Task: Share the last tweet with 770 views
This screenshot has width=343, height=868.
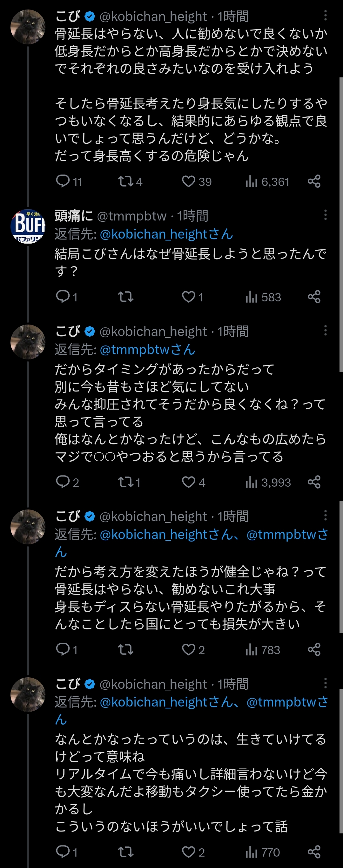Action: (314, 852)
